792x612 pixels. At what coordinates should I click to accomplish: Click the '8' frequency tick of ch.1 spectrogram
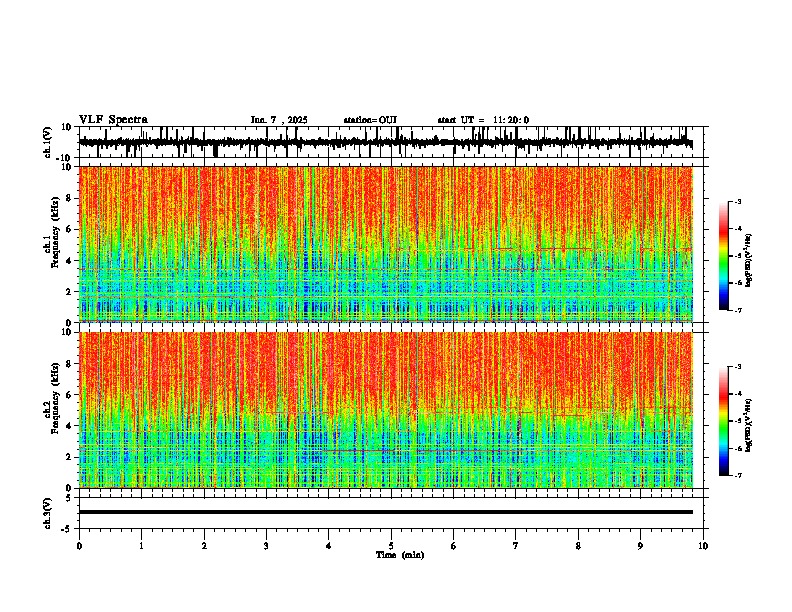pos(69,198)
